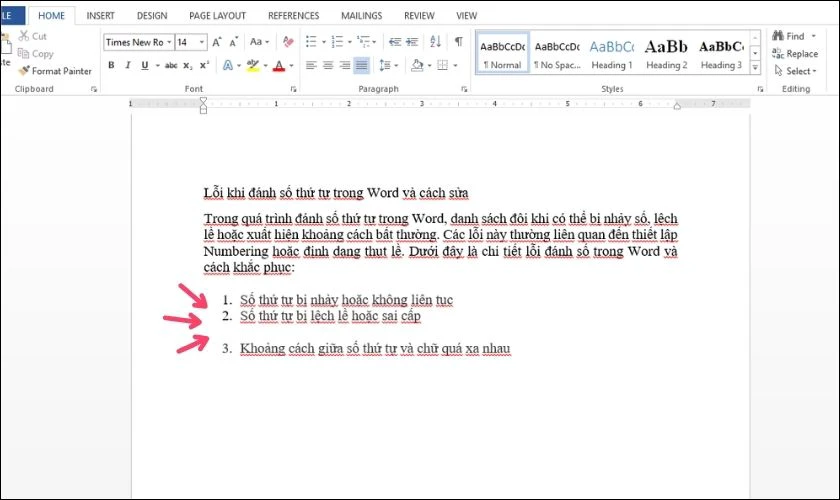The height and width of the screenshot is (500, 840).
Task: Expand the highlight color dropdown arrow
Action: 266,65
